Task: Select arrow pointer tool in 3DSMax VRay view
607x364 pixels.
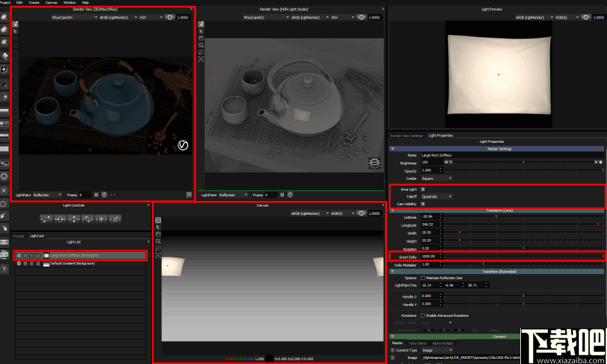Action: (x=15, y=31)
